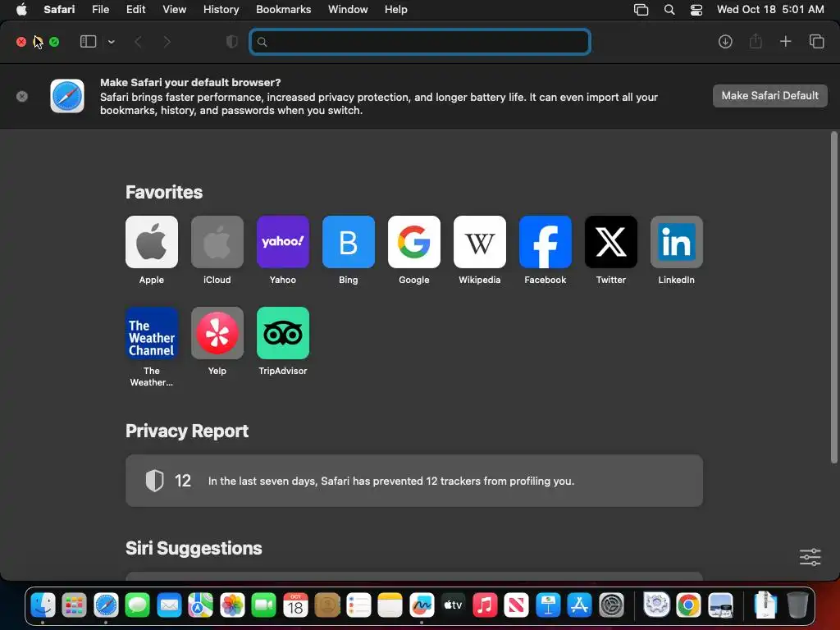Open start page customization settings

click(810, 557)
